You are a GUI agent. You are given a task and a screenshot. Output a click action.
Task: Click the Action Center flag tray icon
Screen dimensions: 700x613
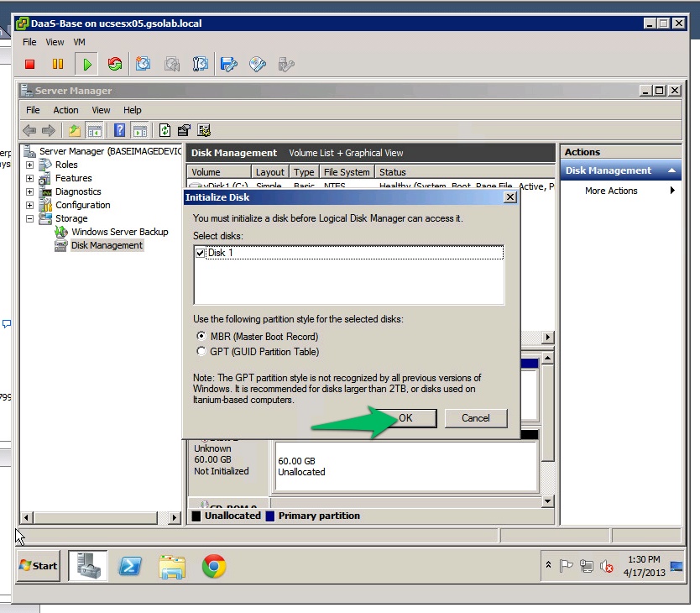tap(566, 566)
